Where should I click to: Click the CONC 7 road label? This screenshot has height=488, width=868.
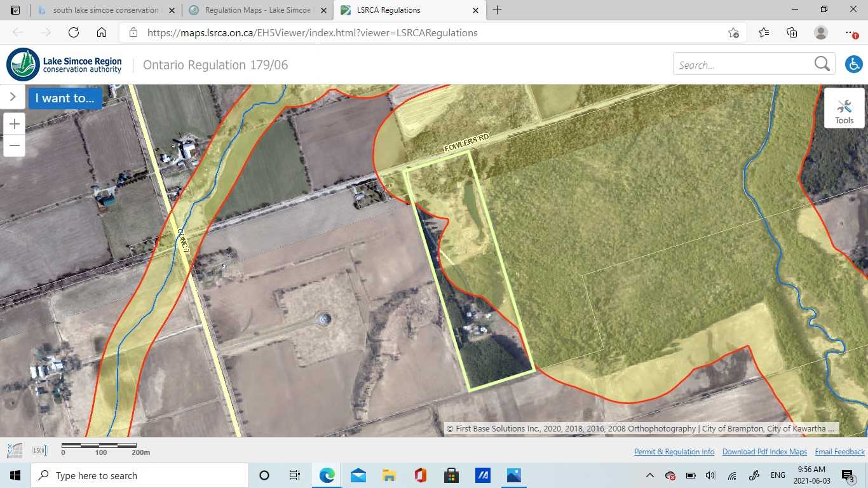(184, 241)
